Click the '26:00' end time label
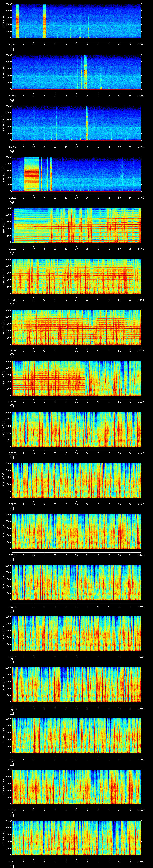Image resolution: width=153 pixels, height=868 pixels. 141,198
